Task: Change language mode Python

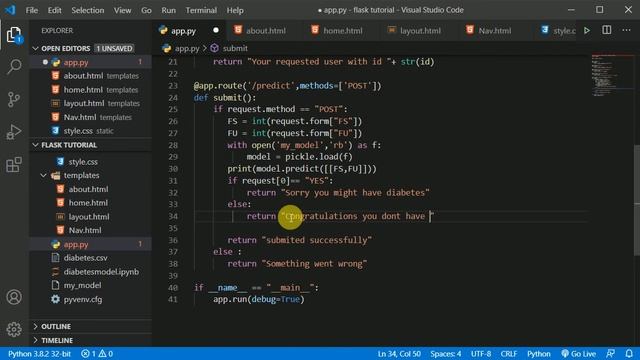Action: point(538,353)
